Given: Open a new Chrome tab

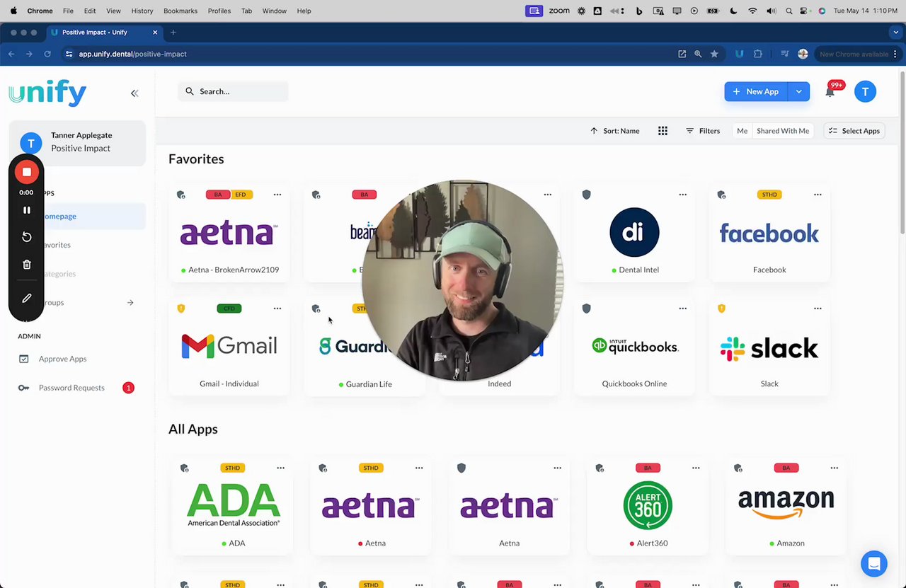Looking at the screenshot, I should coord(173,33).
